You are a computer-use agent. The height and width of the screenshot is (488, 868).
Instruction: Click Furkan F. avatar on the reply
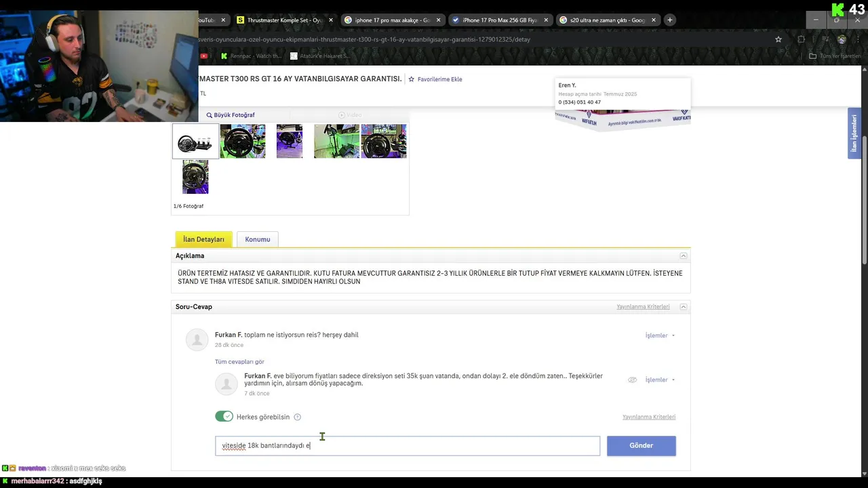(x=226, y=384)
